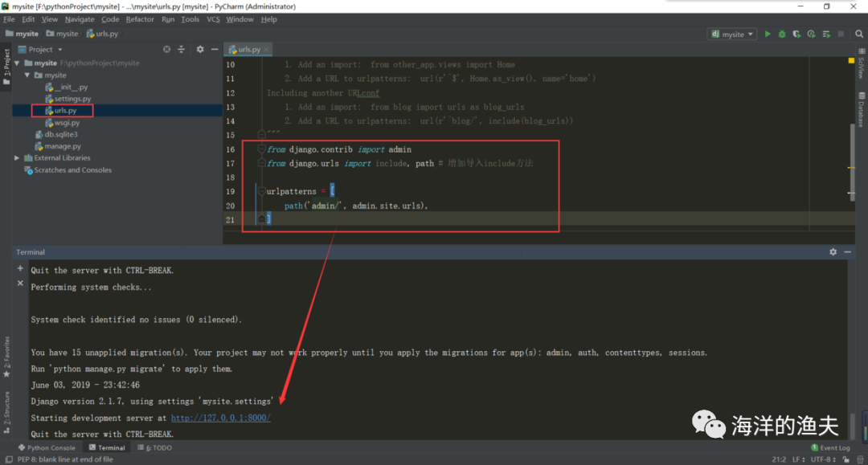This screenshot has width=868, height=465.
Task: Launch the profiler icon in toolbar
Action: tap(811, 34)
